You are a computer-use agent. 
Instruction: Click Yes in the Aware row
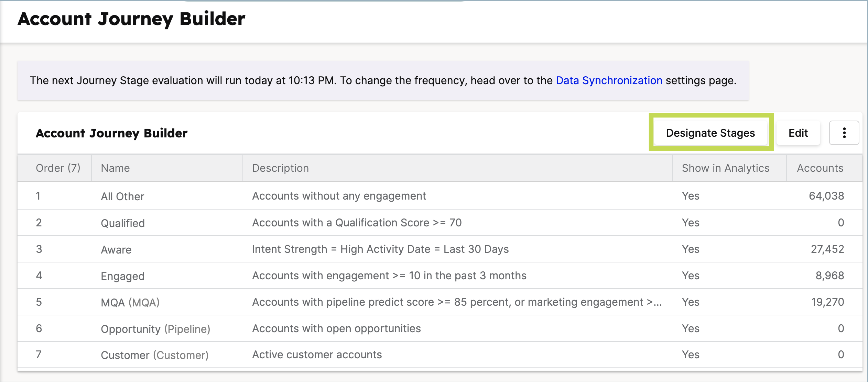(x=691, y=249)
